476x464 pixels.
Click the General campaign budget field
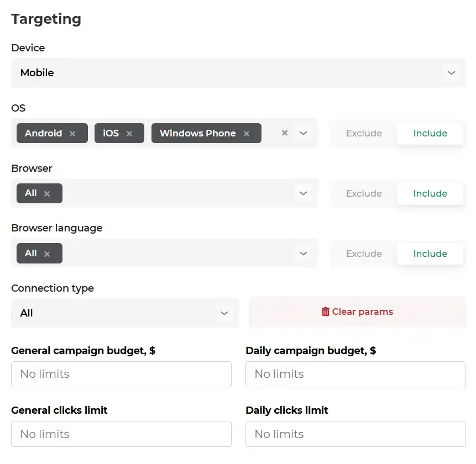[121, 374]
